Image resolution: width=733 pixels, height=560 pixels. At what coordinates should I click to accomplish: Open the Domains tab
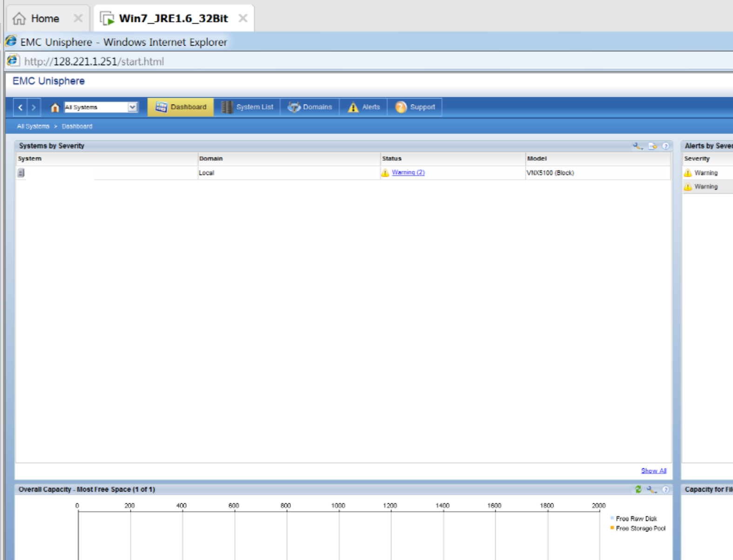310,107
